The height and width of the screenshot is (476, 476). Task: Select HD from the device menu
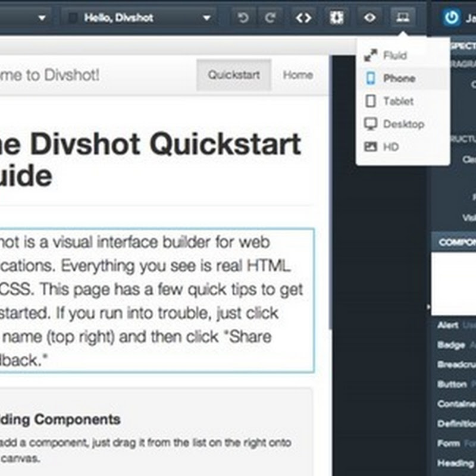tap(403, 147)
